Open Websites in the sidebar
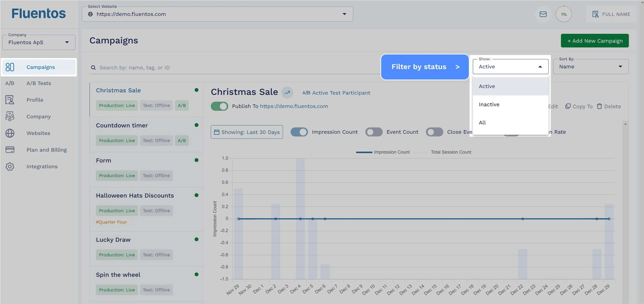Viewport: 644px width, 304px height. click(x=39, y=133)
